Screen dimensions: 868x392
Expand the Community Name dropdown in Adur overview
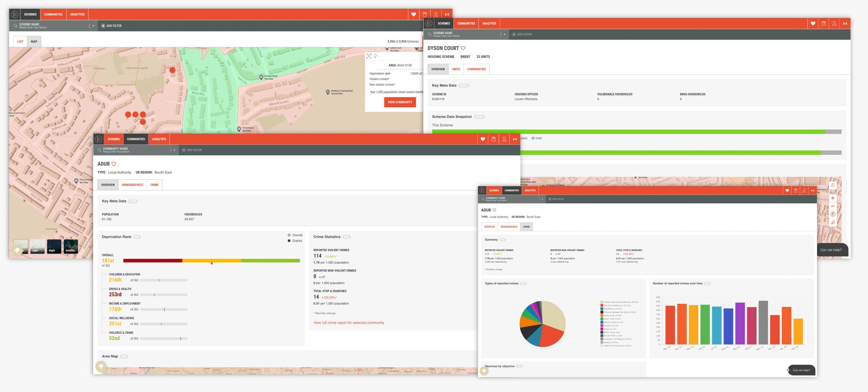[174, 150]
